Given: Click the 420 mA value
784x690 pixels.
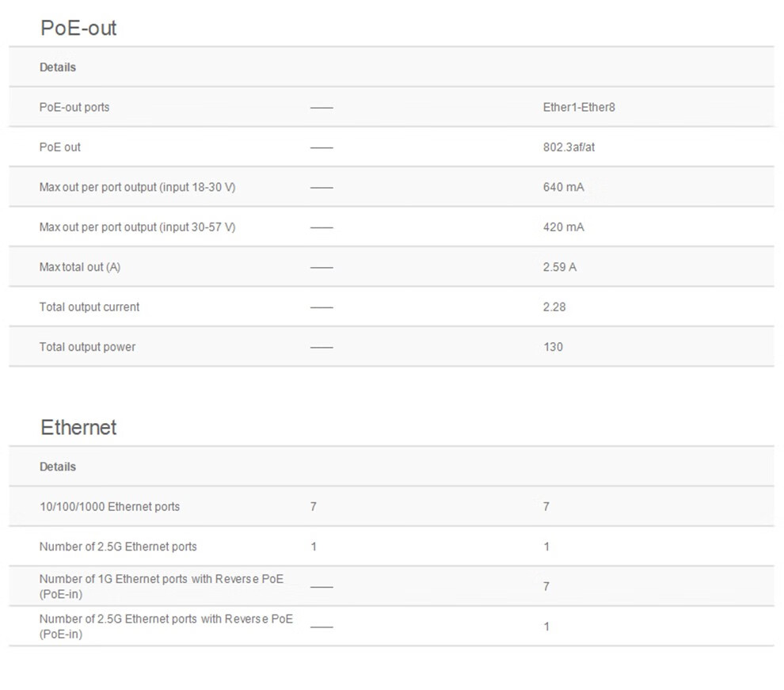Looking at the screenshot, I should [564, 227].
